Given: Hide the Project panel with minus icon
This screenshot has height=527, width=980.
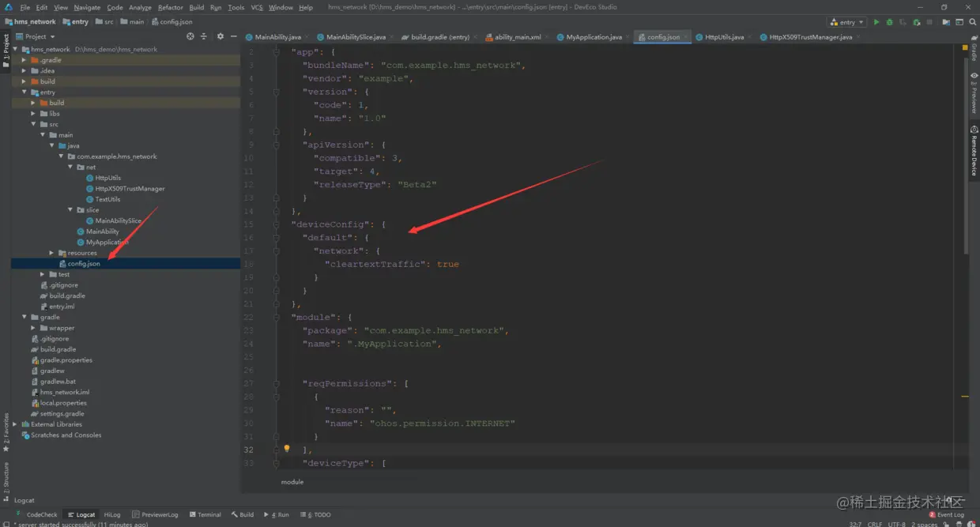Looking at the screenshot, I should 232,36.
